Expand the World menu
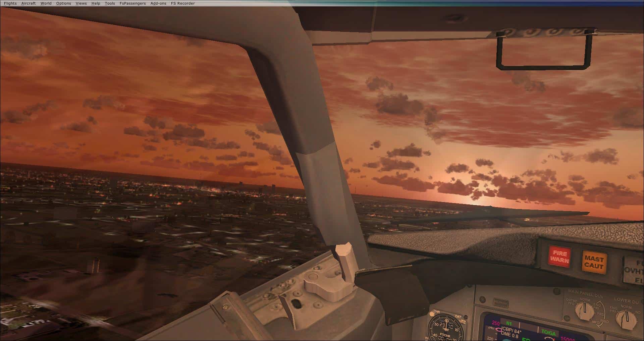The width and height of the screenshot is (644, 341). coord(46,3)
